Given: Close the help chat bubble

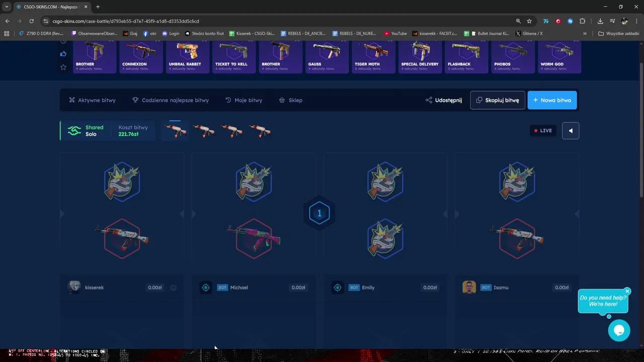Looking at the screenshot, I should coord(627,291).
